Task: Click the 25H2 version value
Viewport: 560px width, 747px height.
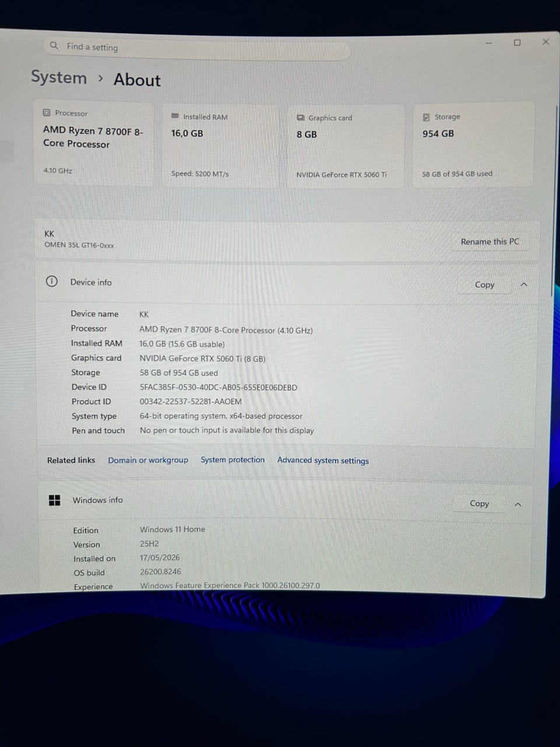Action: pyautogui.click(x=149, y=543)
